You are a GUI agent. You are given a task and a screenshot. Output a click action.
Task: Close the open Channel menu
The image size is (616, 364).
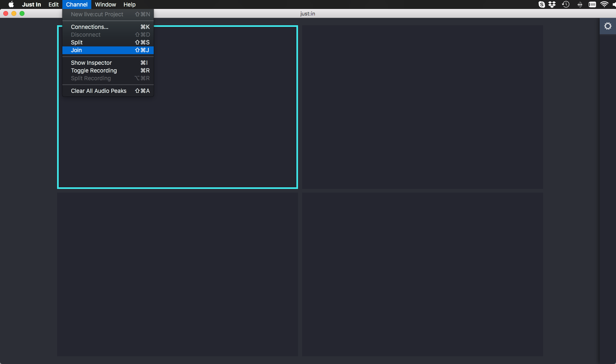(x=77, y=4)
